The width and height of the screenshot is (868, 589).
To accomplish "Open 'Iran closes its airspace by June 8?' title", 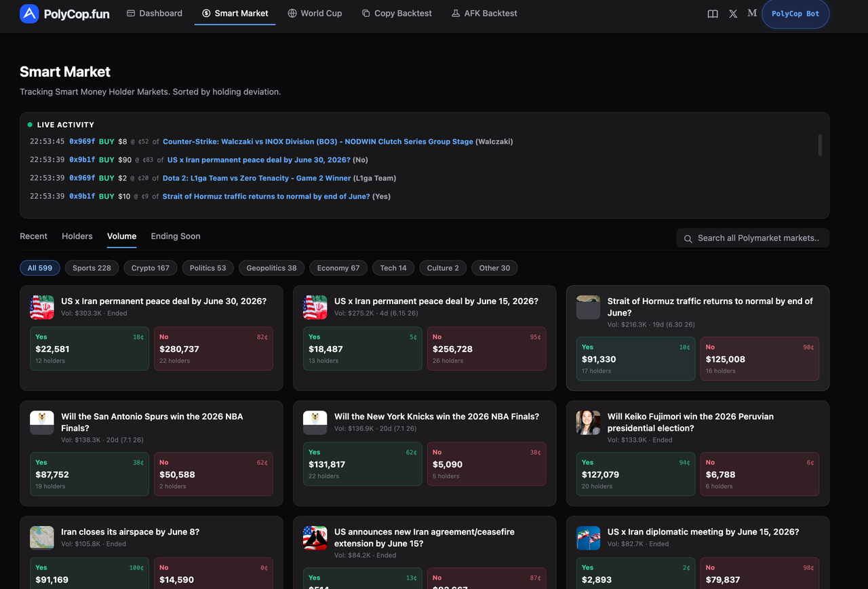I will pyautogui.click(x=130, y=532).
